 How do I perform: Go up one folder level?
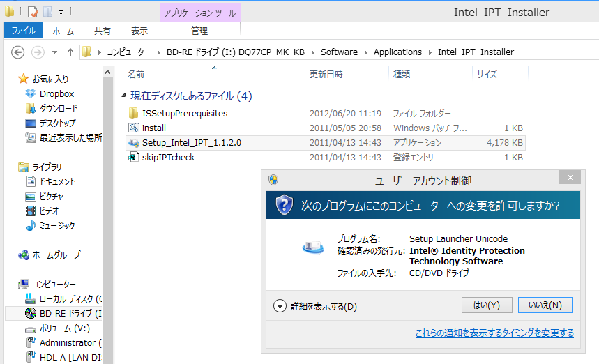pos(70,52)
